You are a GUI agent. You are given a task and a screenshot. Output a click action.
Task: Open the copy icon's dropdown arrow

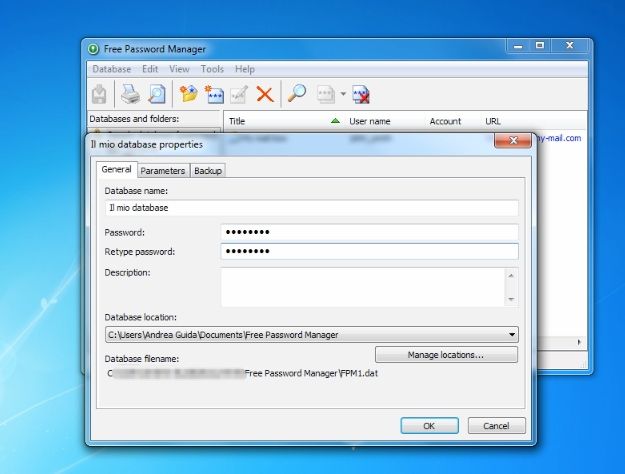[343, 94]
